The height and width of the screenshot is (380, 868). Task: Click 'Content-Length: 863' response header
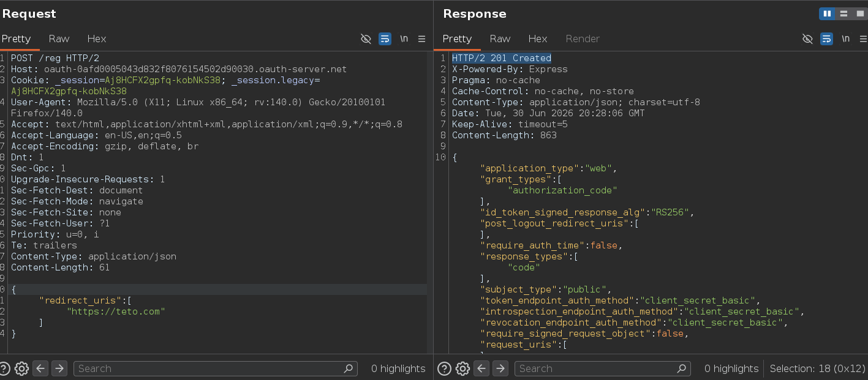click(x=504, y=135)
